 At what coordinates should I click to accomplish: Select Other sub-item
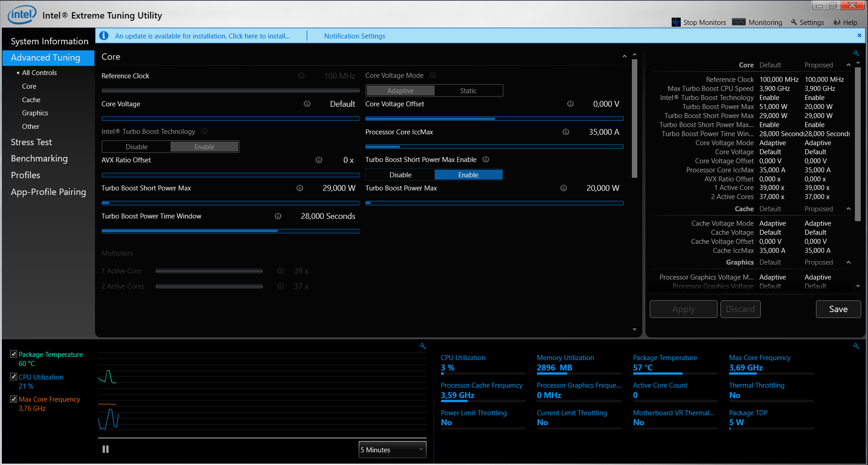[30, 126]
